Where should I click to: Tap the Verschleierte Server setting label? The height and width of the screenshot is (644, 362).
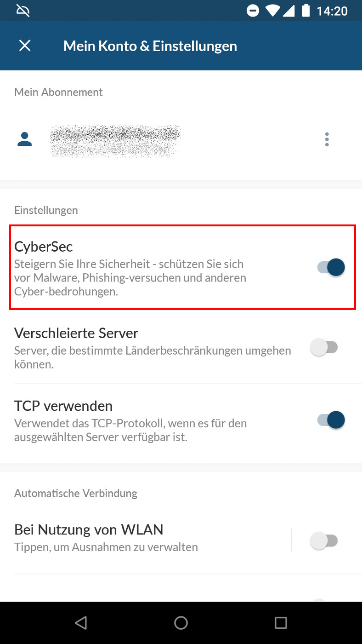point(76,333)
